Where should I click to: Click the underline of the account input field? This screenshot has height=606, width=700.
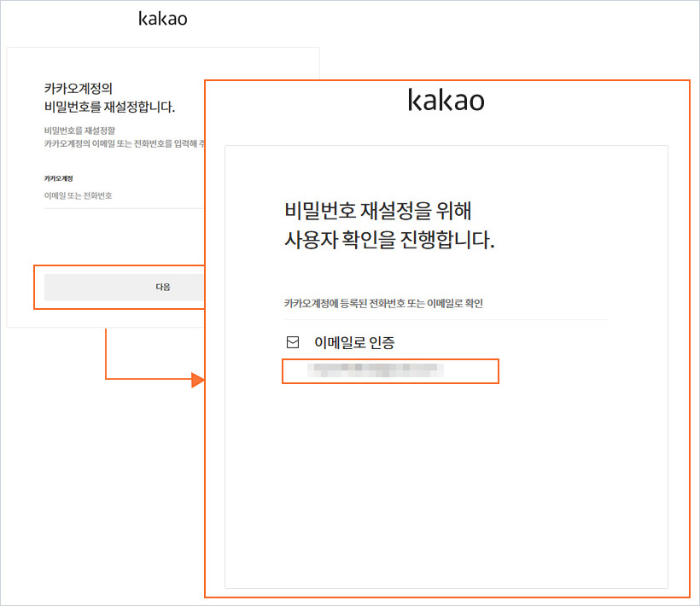[x=120, y=208]
